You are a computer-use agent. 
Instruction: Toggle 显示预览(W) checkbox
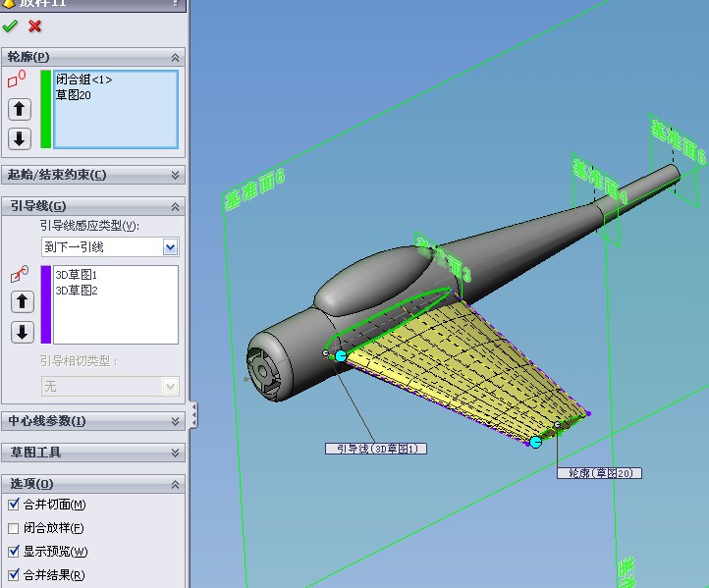(14, 552)
